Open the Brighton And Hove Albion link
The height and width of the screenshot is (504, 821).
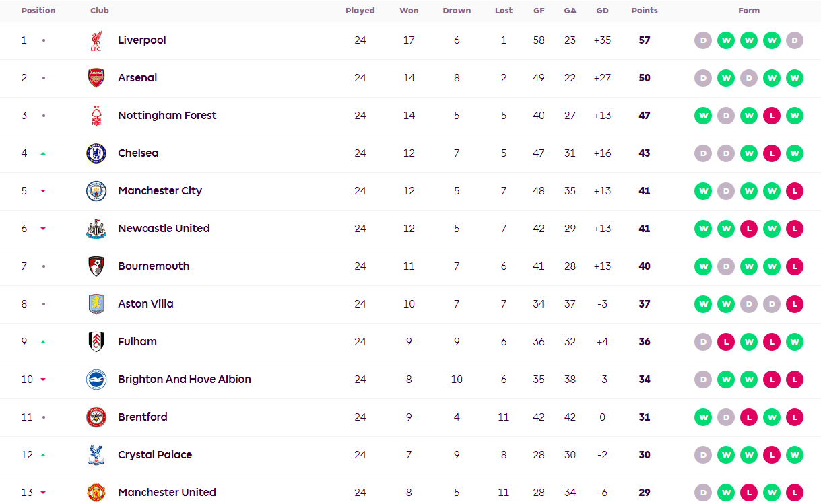(184, 380)
